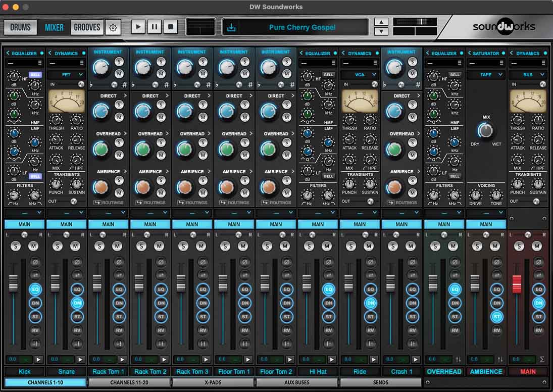The height and width of the screenshot is (392, 553).
Task: Click the load preset download icon
Action: click(231, 27)
